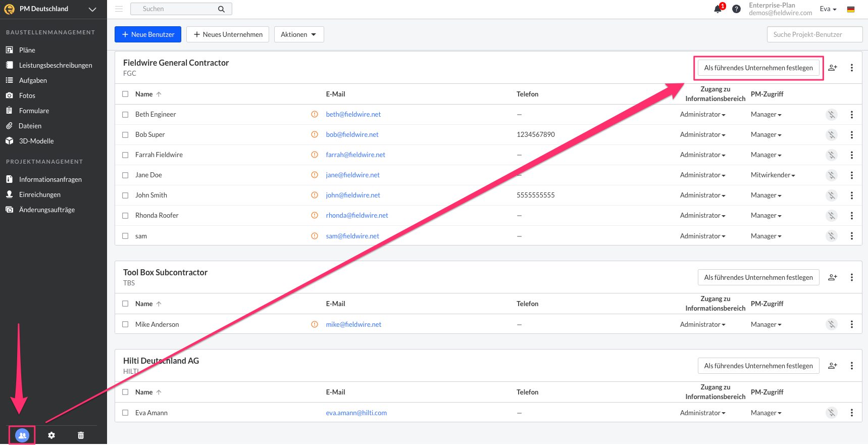Click the warning icon beside beth@fieldwire.net

tap(315, 114)
